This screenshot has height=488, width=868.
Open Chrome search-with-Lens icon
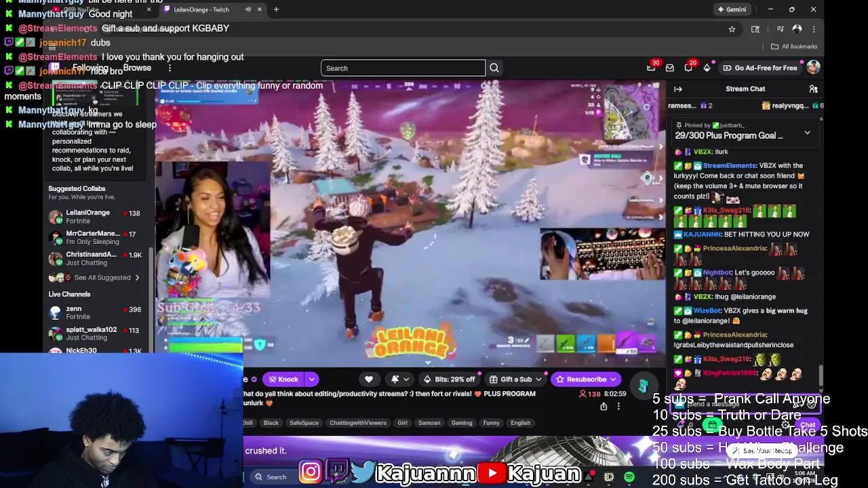click(755, 29)
